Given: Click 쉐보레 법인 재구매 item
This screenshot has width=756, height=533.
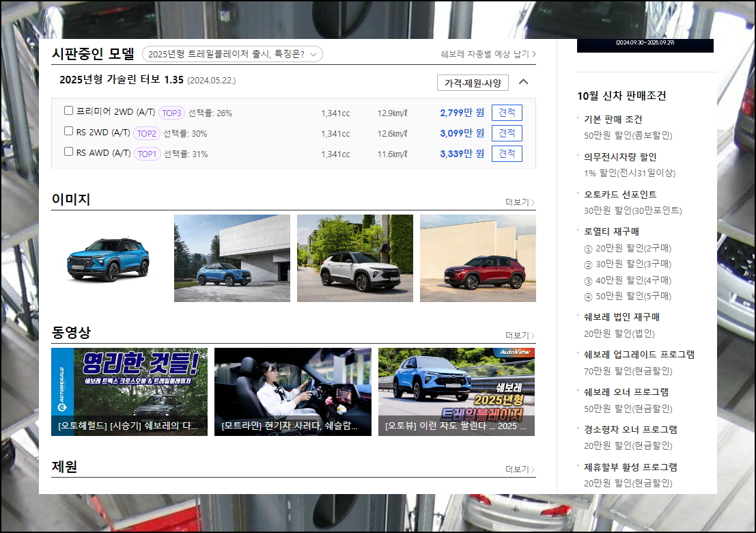Looking at the screenshot, I should coord(621,317).
